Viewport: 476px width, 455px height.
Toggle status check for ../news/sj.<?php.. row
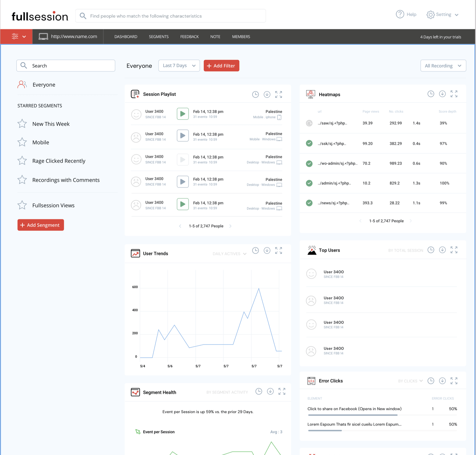pyautogui.click(x=309, y=203)
